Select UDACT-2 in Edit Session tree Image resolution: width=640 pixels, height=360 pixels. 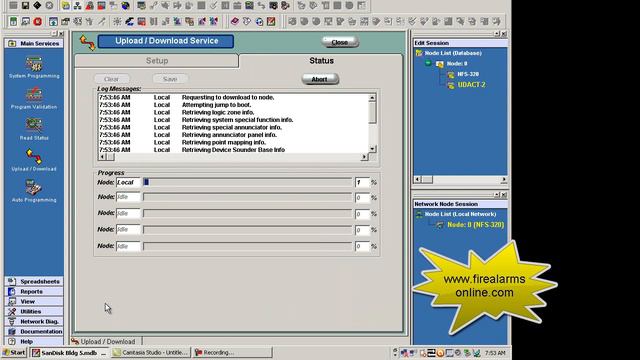[471, 84]
